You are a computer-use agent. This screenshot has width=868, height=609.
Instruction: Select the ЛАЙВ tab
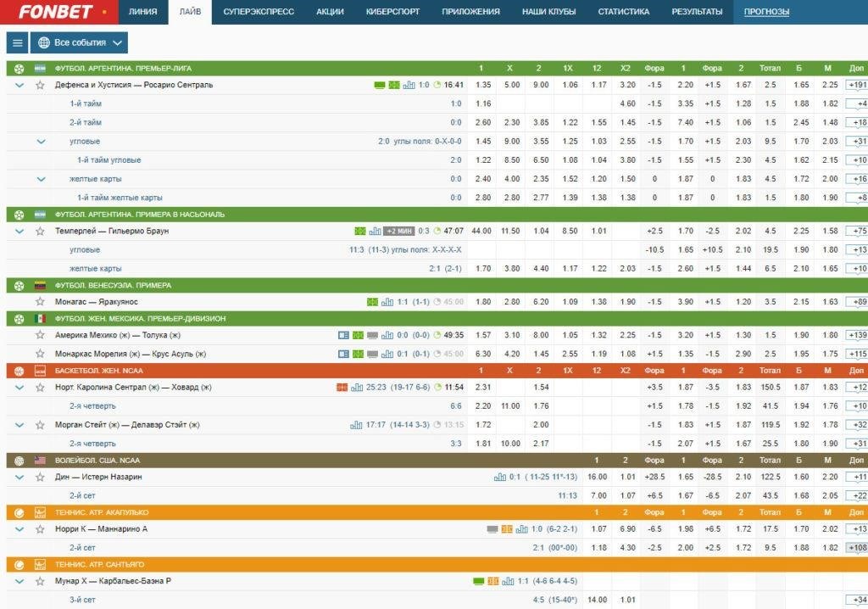pos(190,12)
